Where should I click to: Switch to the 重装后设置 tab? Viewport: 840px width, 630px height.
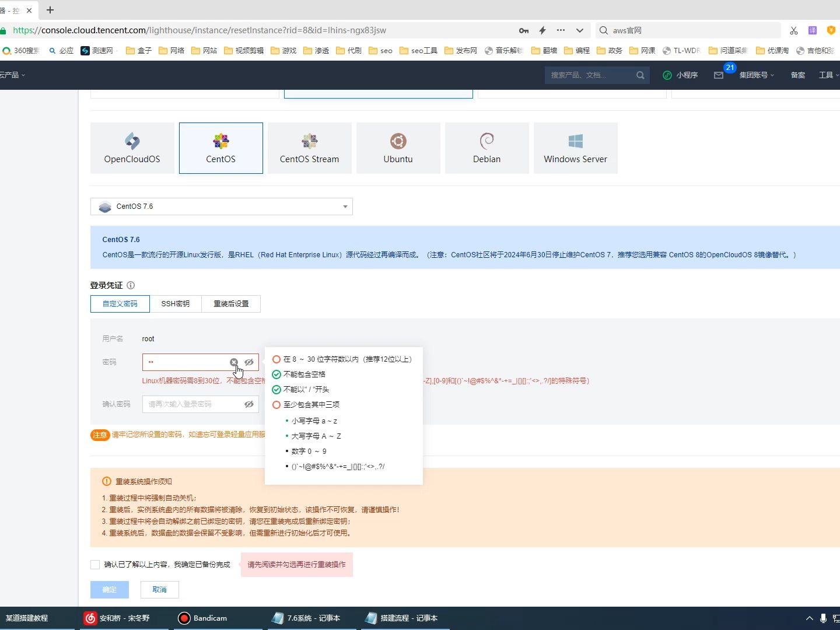coord(231,304)
